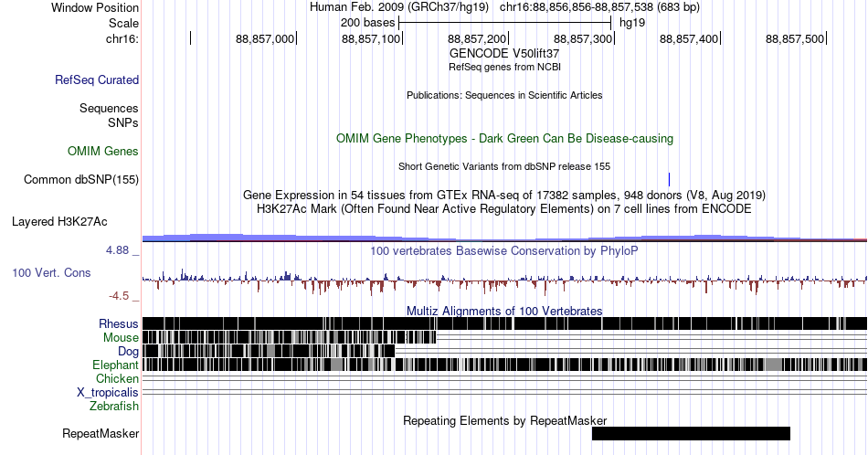Click the Publications: Sequences in Scientific Articles title
The height and width of the screenshot is (455, 868).
tap(504, 95)
